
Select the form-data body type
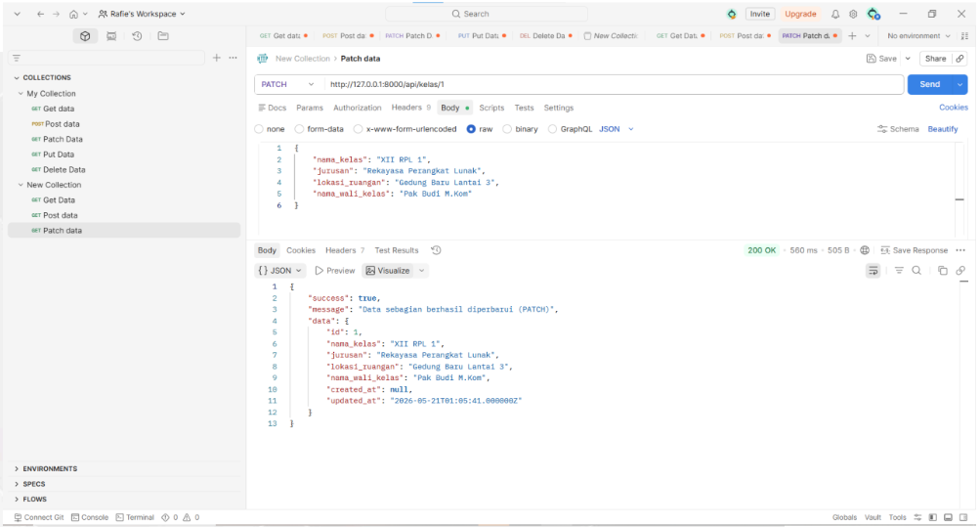[299, 129]
